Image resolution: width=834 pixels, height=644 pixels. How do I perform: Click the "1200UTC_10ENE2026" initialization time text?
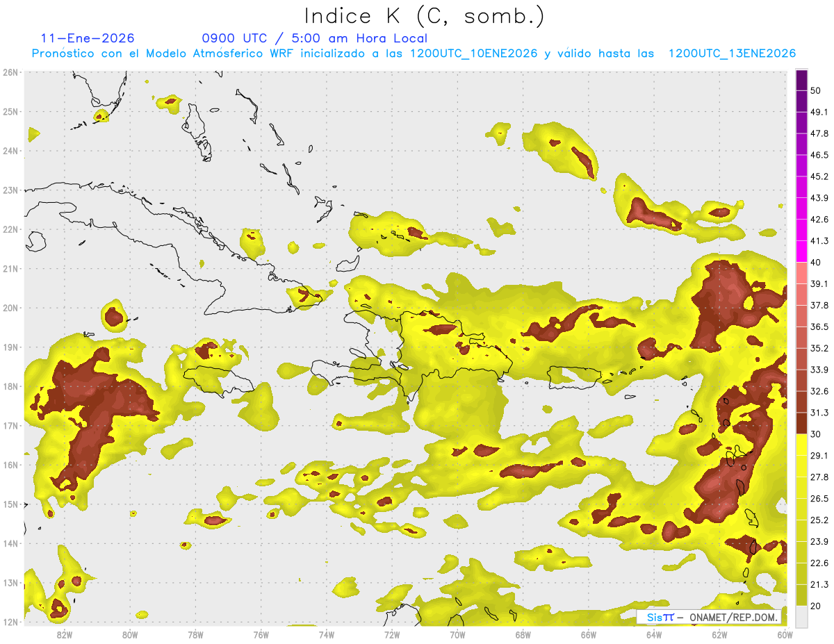pyautogui.click(x=474, y=53)
